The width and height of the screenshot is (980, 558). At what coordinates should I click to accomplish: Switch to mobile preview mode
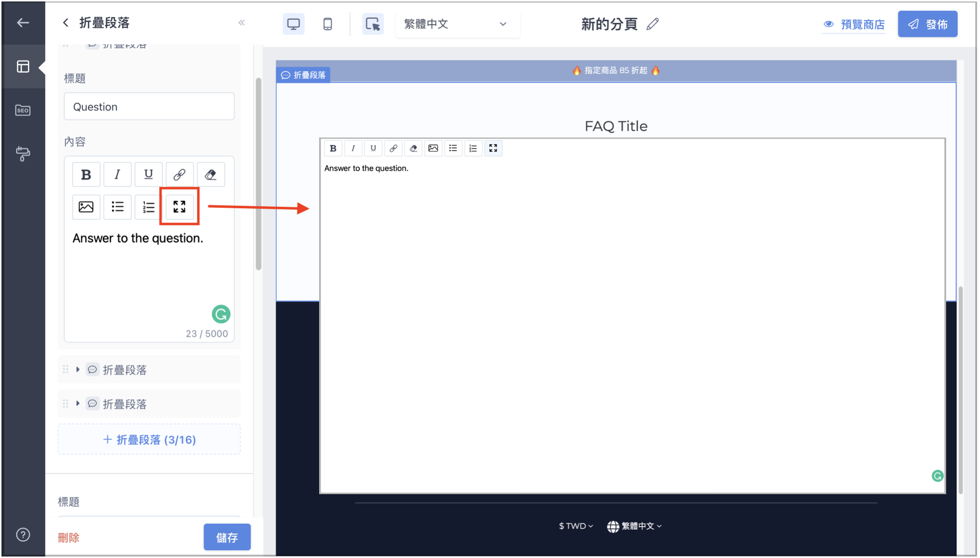327,24
